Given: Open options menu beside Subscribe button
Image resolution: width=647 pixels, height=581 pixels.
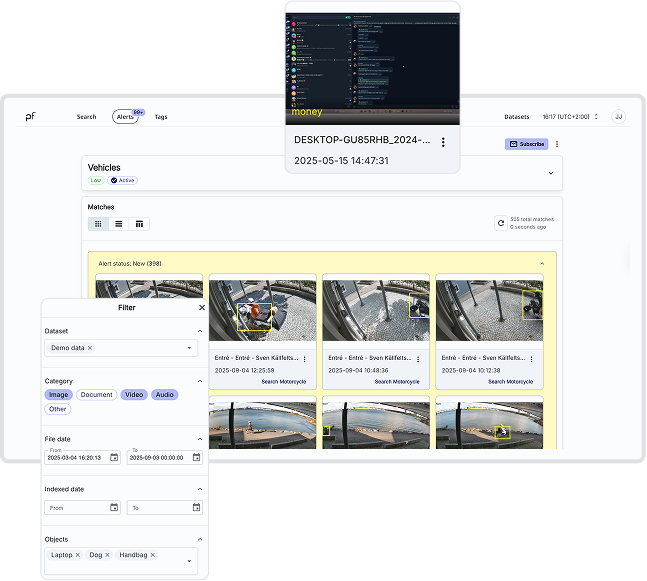Looking at the screenshot, I should (x=557, y=144).
